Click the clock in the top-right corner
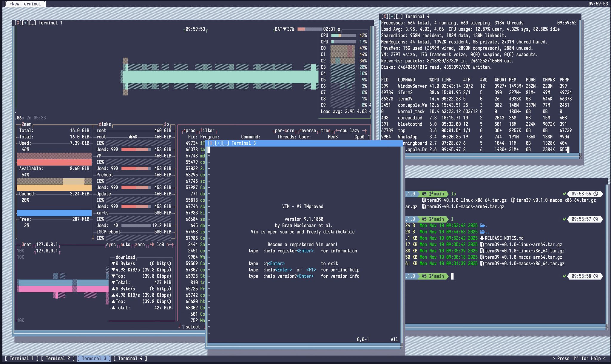Viewport: 611px width, 364px height. [x=598, y=4]
